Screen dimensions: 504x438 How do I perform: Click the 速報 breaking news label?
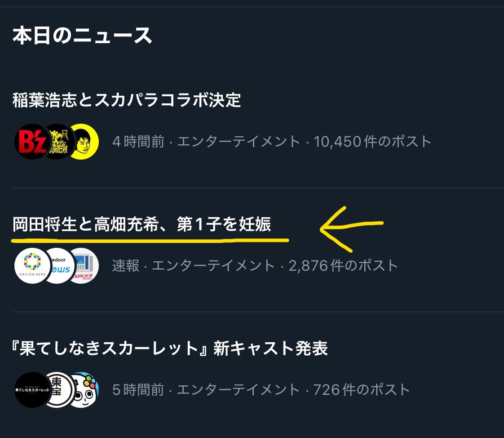point(126,266)
